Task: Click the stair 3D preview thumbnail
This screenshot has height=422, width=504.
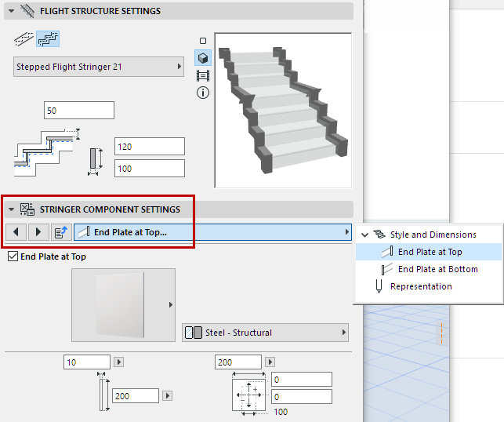Action: pyautogui.click(x=283, y=111)
